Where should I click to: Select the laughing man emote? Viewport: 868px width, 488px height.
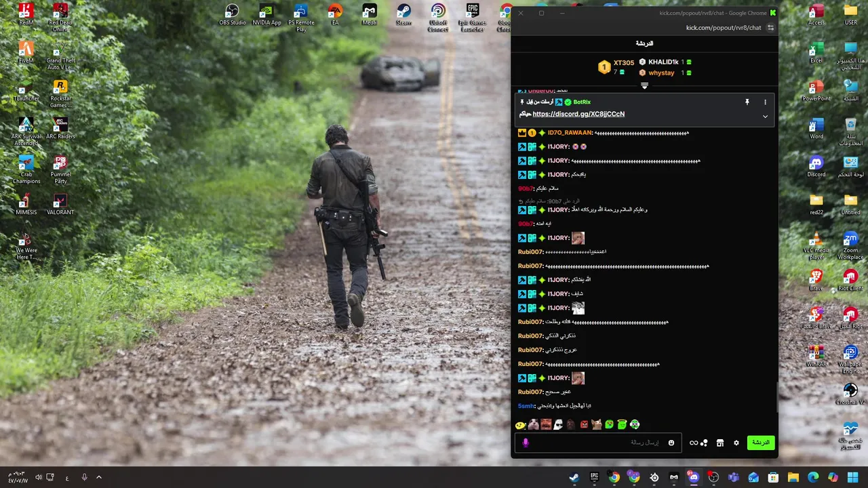pyautogui.click(x=545, y=425)
